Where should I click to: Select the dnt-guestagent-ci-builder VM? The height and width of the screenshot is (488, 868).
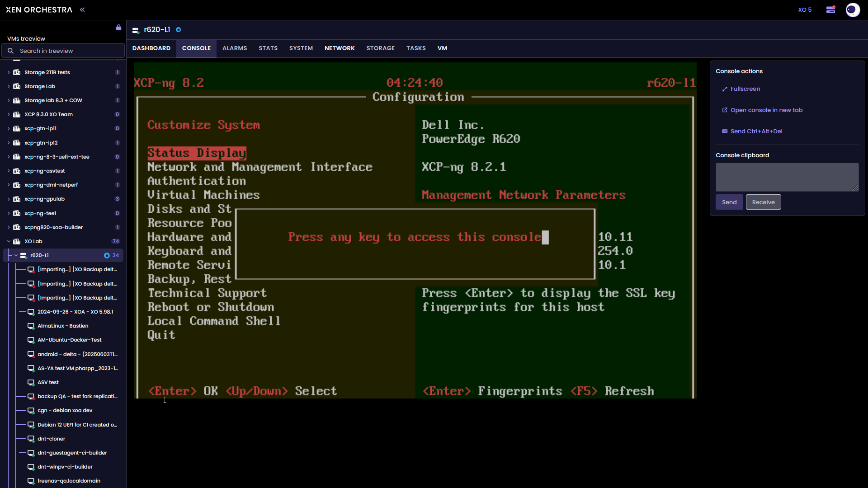[72, 453]
